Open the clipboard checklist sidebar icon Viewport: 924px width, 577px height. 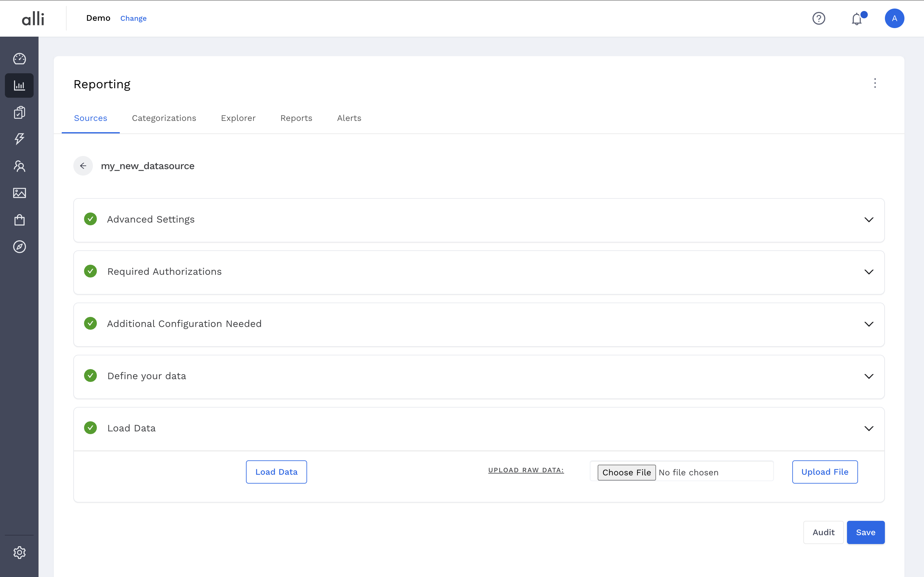coord(20,112)
